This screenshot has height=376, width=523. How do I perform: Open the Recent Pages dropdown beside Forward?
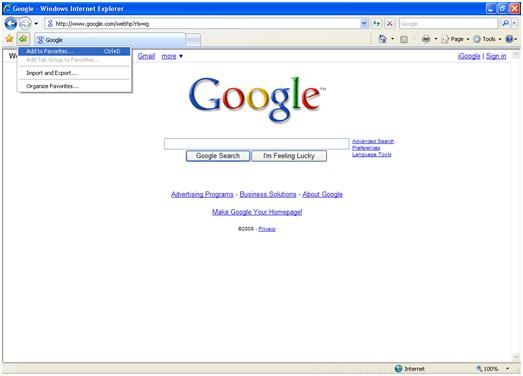(x=36, y=24)
